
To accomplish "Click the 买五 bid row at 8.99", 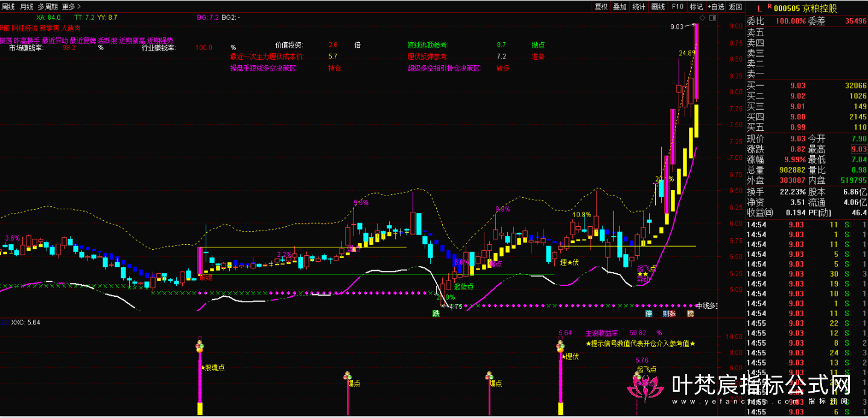I will pos(807,127).
